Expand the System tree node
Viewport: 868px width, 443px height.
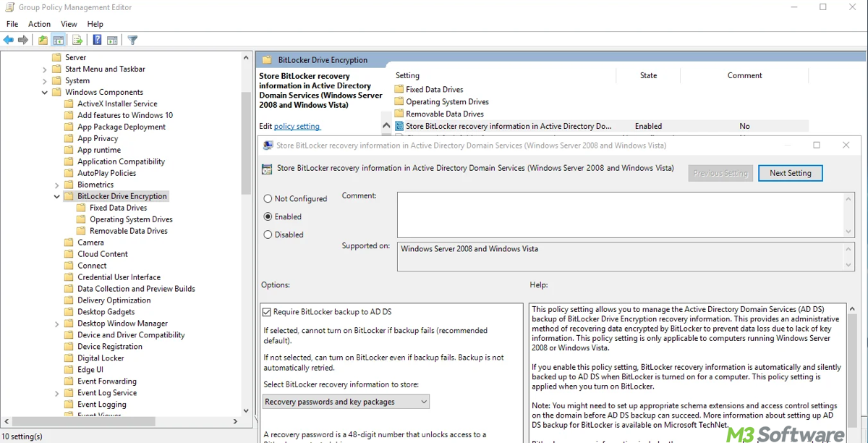(x=45, y=81)
